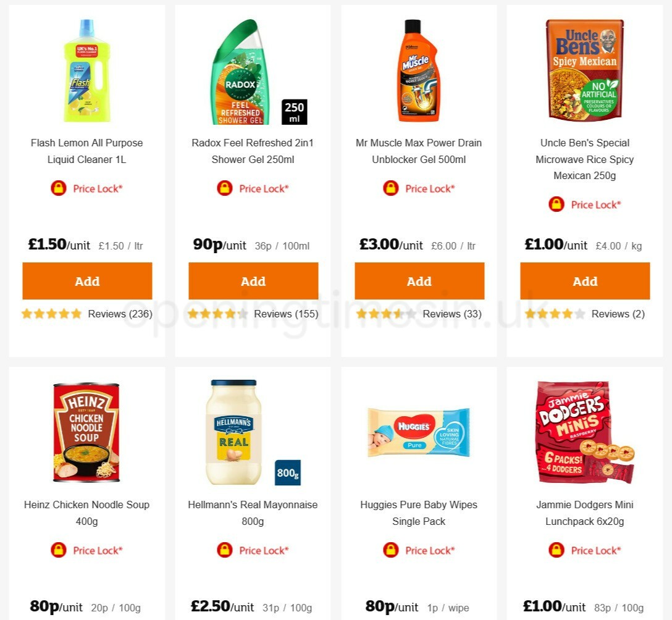The image size is (672, 620).
Task: Add Uncle Ben's Spicy Mexican Rice to basket
Action: click(585, 281)
